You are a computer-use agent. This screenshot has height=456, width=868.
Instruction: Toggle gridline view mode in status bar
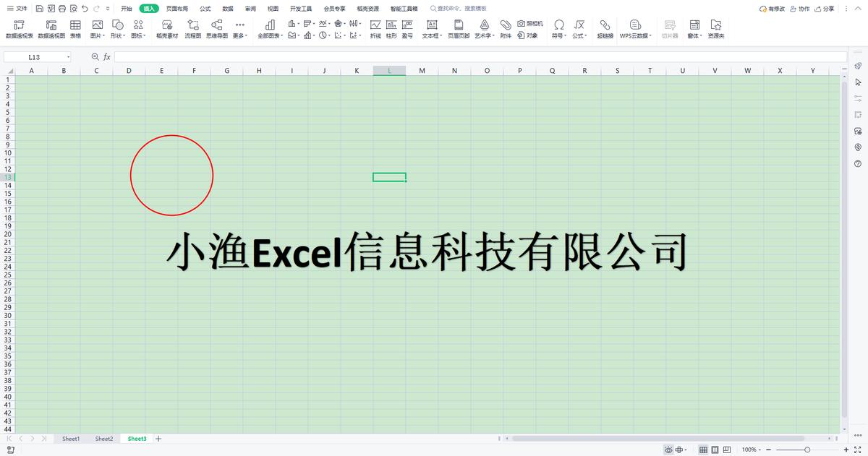[x=702, y=449]
